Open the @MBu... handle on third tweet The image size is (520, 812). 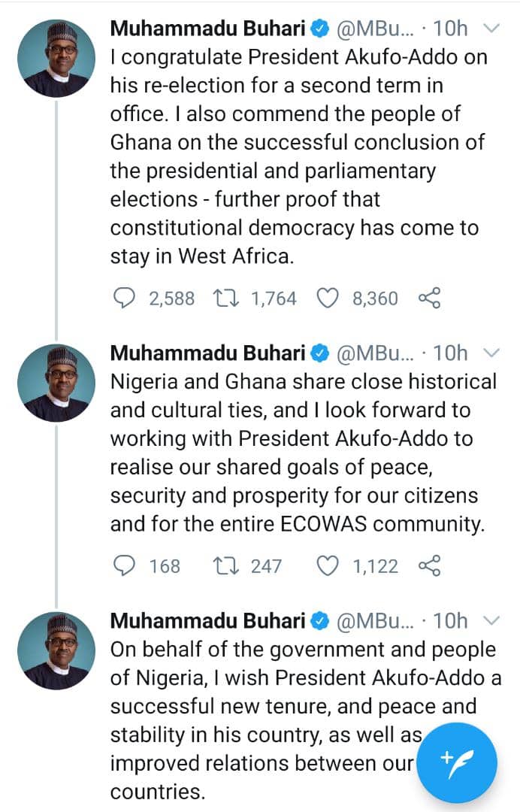pyautogui.click(x=372, y=620)
